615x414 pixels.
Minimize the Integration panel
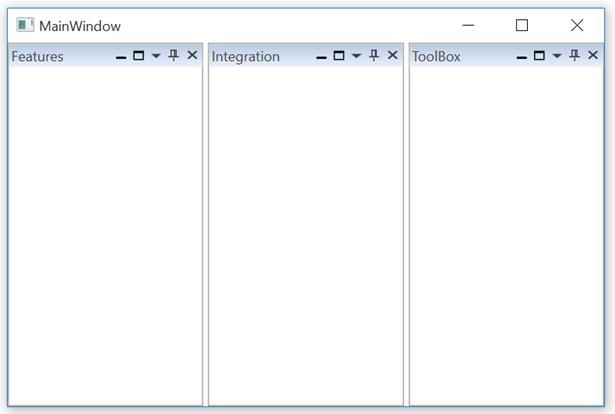click(321, 56)
